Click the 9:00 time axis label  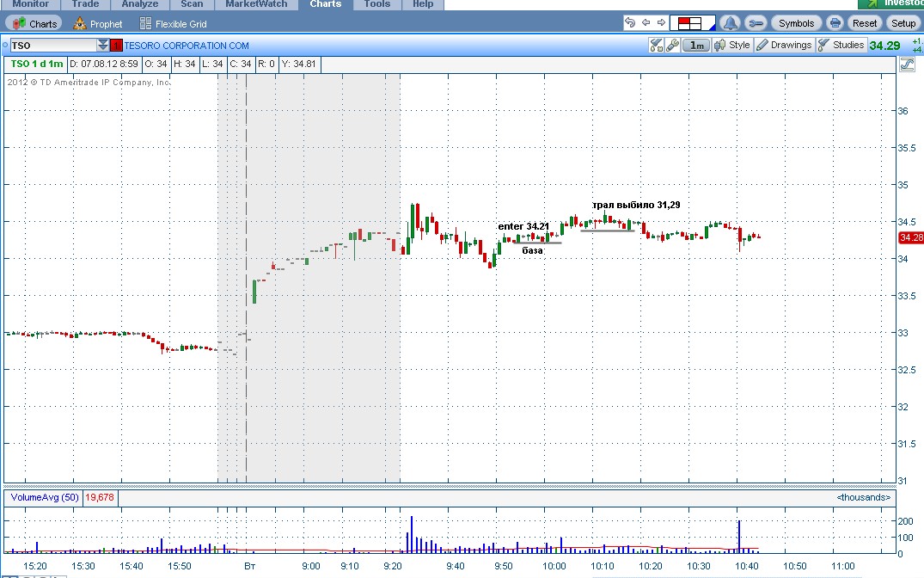click(x=311, y=566)
